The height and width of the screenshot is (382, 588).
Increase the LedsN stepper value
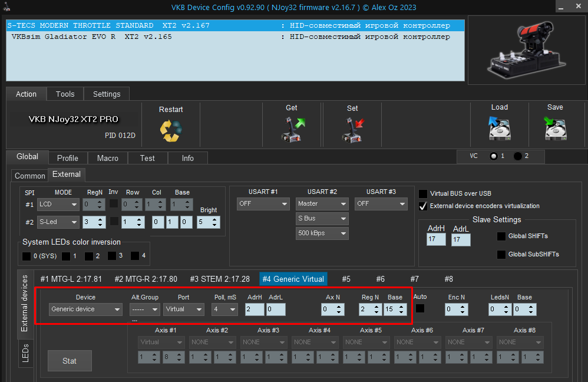click(506, 307)
